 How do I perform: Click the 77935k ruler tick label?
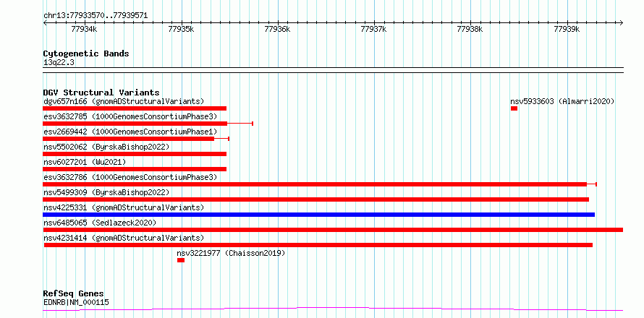[x=182, y=29]
